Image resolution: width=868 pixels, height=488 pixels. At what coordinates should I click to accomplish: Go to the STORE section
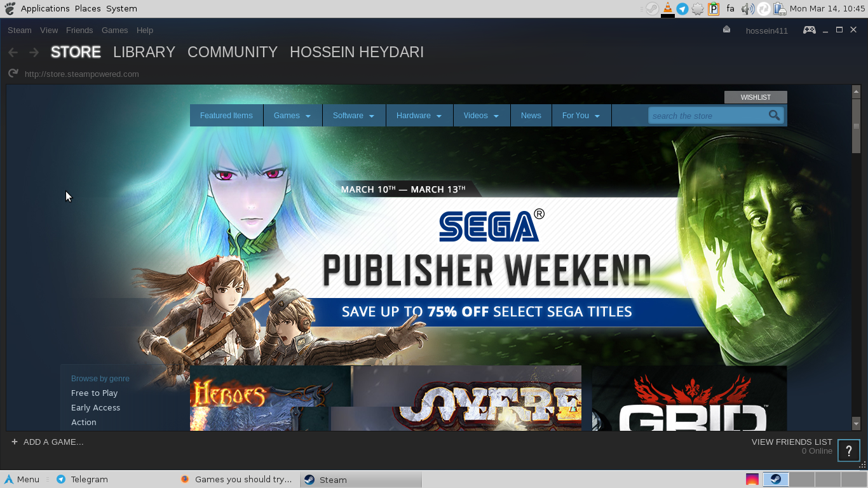click(x=76, y=52)
